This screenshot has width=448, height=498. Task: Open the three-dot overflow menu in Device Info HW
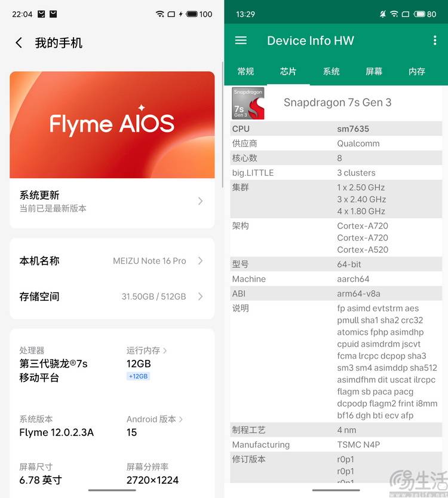pyautogui.click(x=435, y=40)
